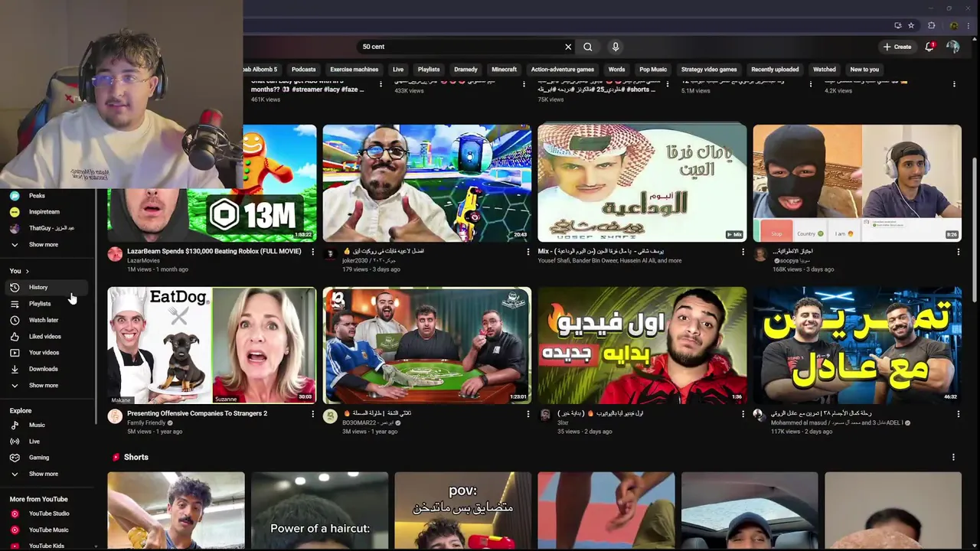This screenshot has width=980, height=551.
Task: Clear the search box with the X icon
Action: pyautogui.click(x=568, y=47)
